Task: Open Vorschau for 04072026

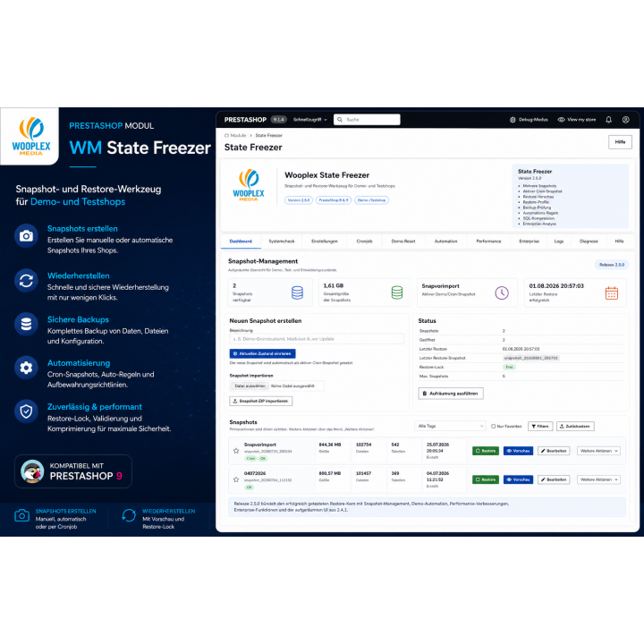Action: click(x=518, y=479)
